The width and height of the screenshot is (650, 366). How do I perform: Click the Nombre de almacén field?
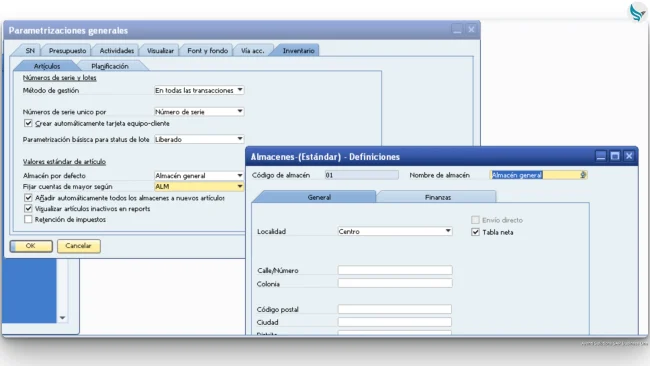[538, 175]
